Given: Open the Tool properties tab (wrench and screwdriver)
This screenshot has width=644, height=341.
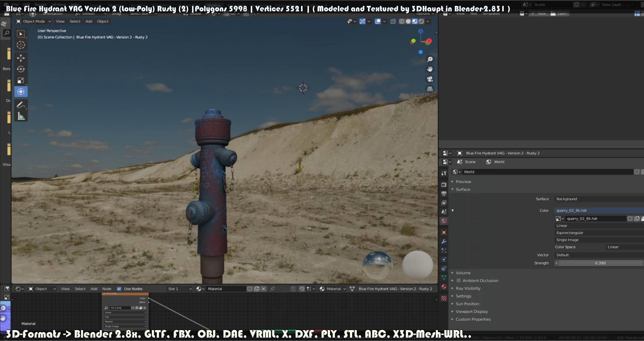Looking at the screenshot, I should pyautogui.click(x=444, y=173).
